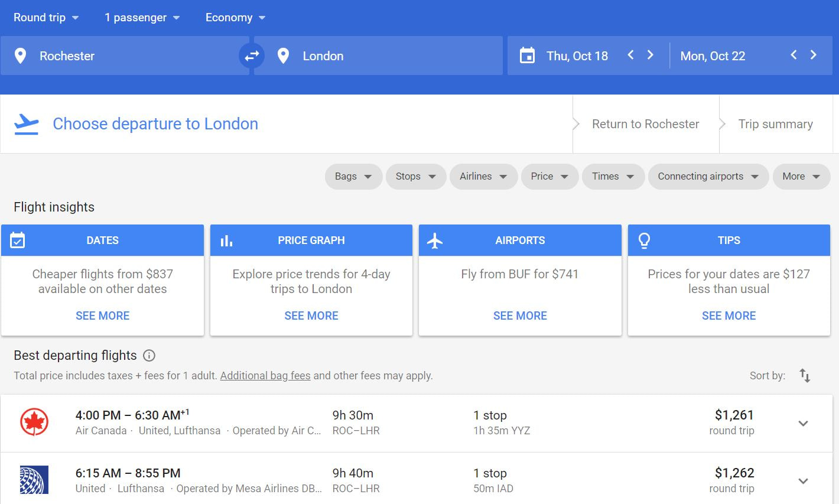
Task: Click SEE MORE on the Dates card
Action: point(102,316)
